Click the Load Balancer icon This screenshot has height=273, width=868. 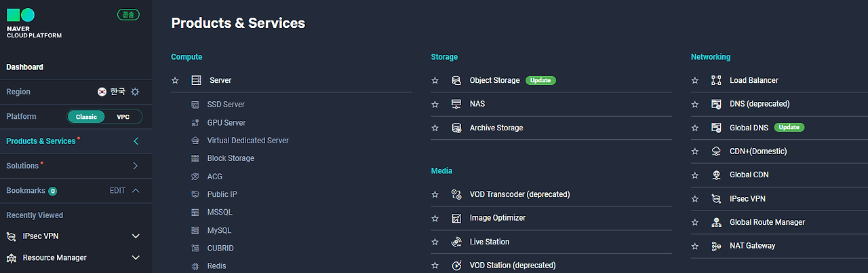[716, 80]
